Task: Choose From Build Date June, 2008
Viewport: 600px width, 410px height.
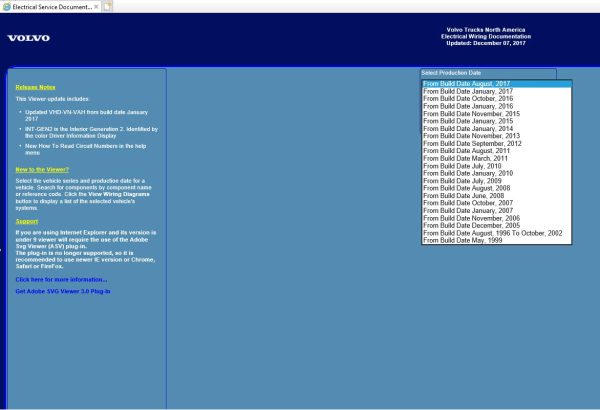Action: (497, 196)
